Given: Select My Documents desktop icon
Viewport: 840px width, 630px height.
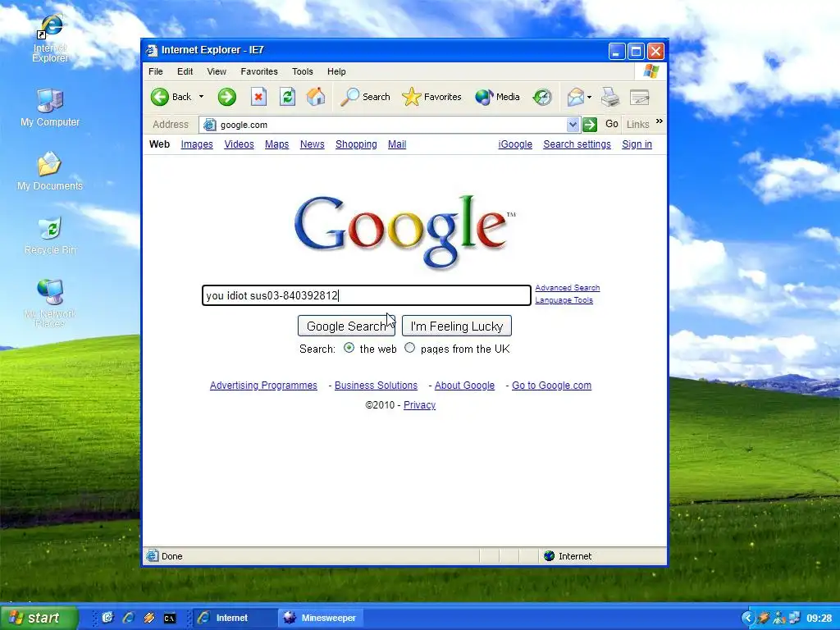Looking at the screenshot, I should tap(50, 171).
